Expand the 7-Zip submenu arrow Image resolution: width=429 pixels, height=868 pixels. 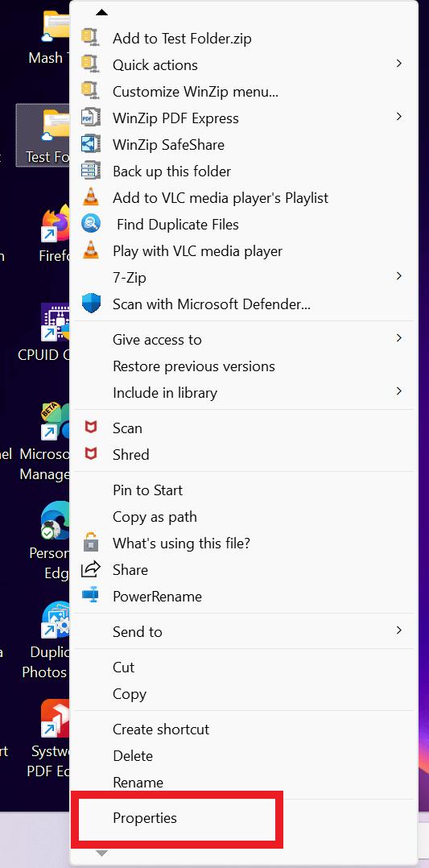click(x=398, y=275)
